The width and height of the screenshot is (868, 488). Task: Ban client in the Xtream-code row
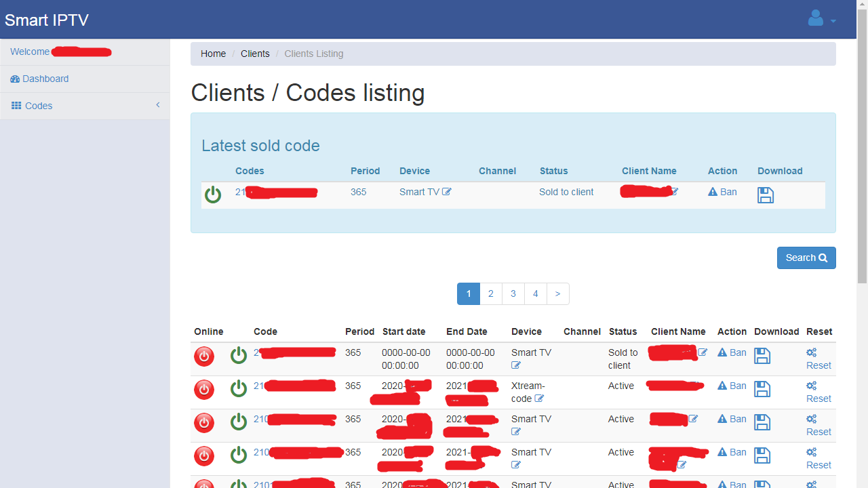tap(732, 386)
